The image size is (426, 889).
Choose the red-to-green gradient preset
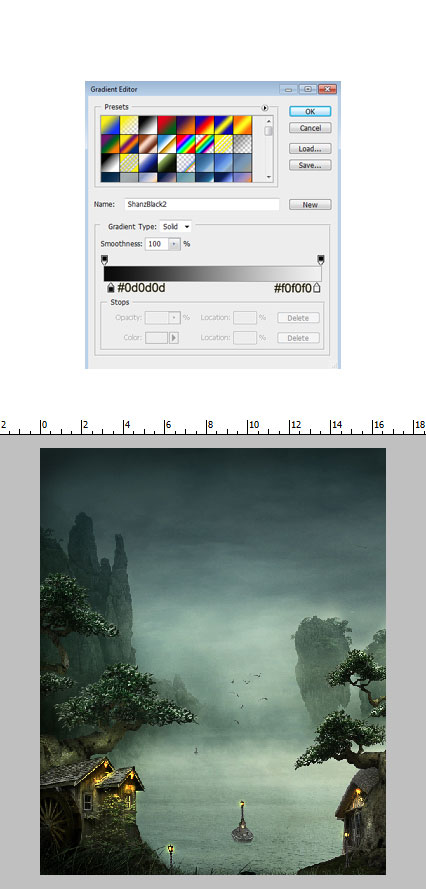(x=167, y=125)
